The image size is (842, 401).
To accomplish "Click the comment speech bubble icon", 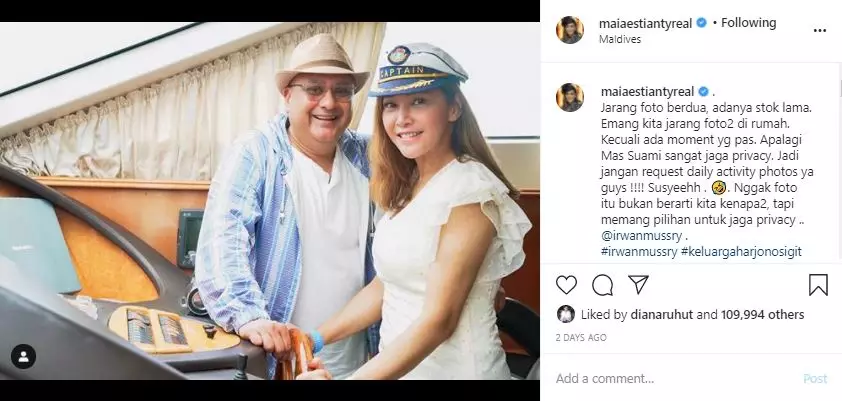I will pyautogui.click(x=602, y=285).
